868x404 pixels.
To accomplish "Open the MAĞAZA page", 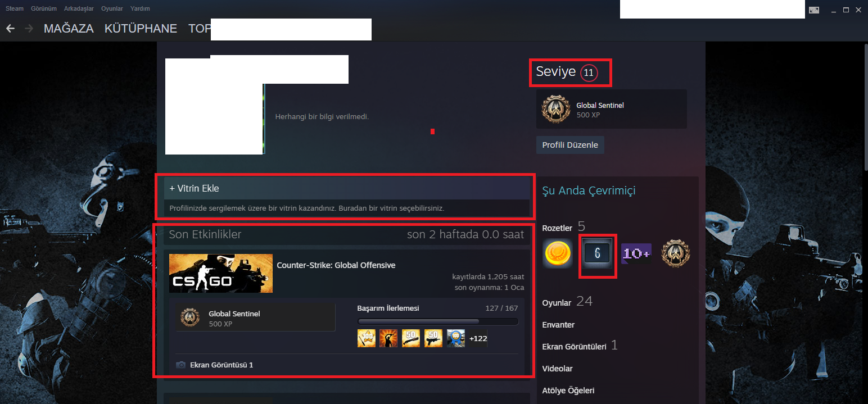I will 69,28.
